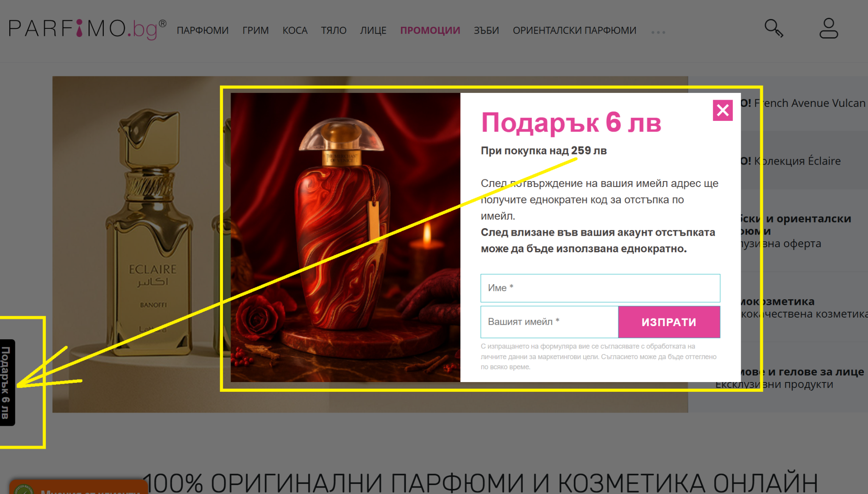This screenshot has width=868, height=494.
Task: Select the КОСА menu item
Action: coord(295,31)
